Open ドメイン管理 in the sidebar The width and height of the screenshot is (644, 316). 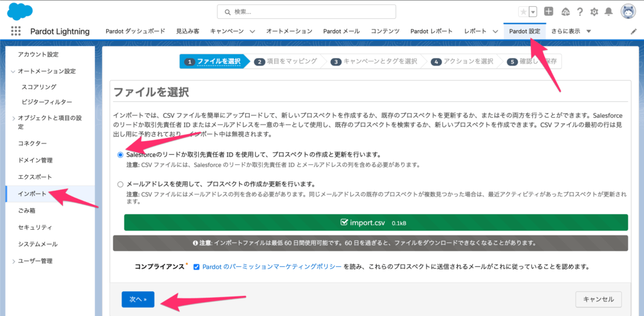pos(35,161)
